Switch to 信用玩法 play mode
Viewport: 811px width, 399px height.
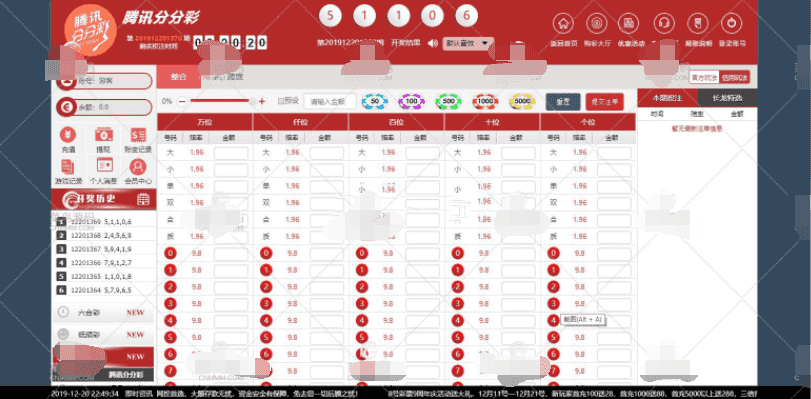coord(734,78)
